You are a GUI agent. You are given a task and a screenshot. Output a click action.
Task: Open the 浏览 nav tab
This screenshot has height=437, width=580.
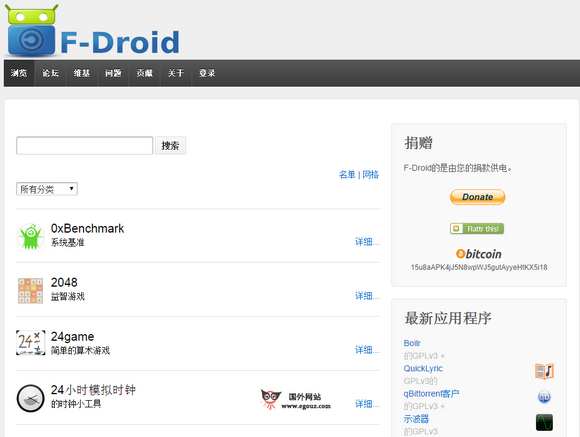[x=18, y=73]
